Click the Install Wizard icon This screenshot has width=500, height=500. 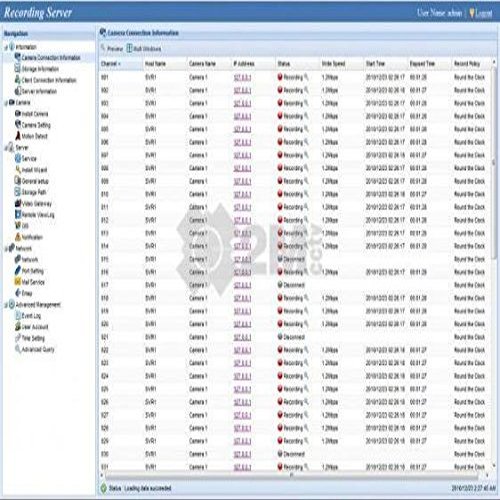point(18,170)
